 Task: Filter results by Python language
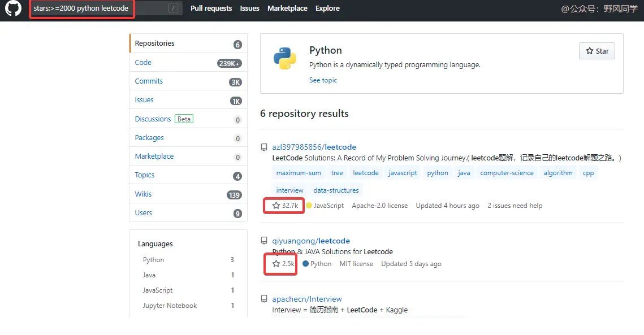tap(153, 260)
